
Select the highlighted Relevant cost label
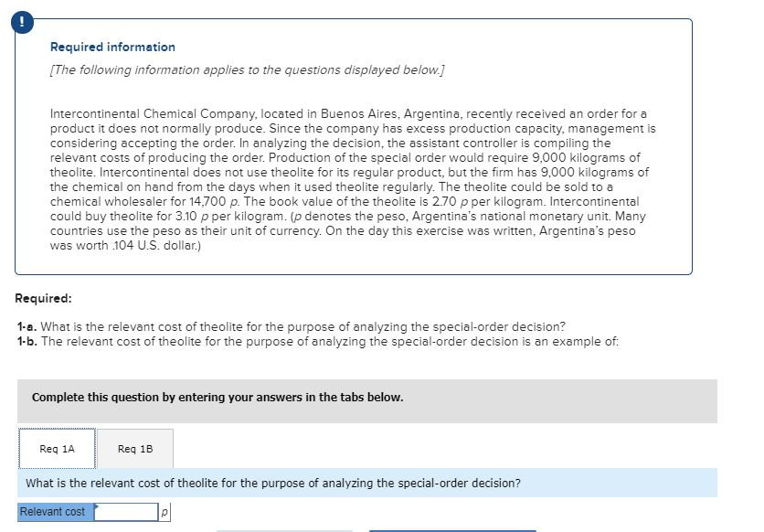coord(55,512)
